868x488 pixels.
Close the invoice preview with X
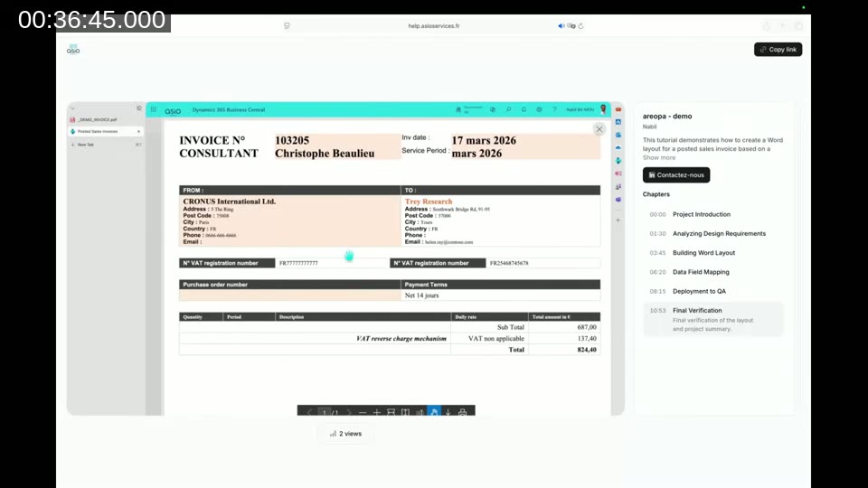pos(599,129)
